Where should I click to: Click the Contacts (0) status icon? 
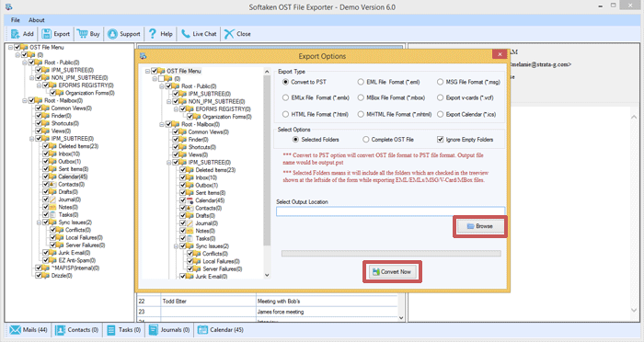tap(60, 330)
